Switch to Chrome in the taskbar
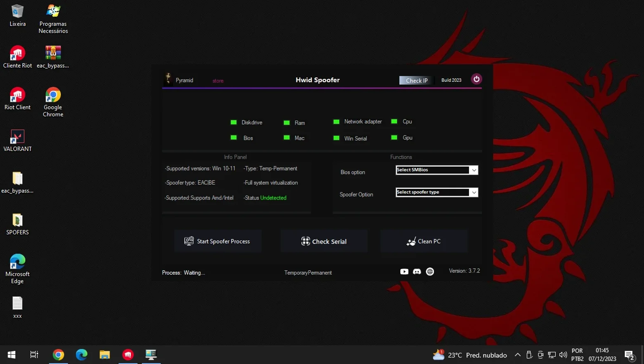 point(58,354)
